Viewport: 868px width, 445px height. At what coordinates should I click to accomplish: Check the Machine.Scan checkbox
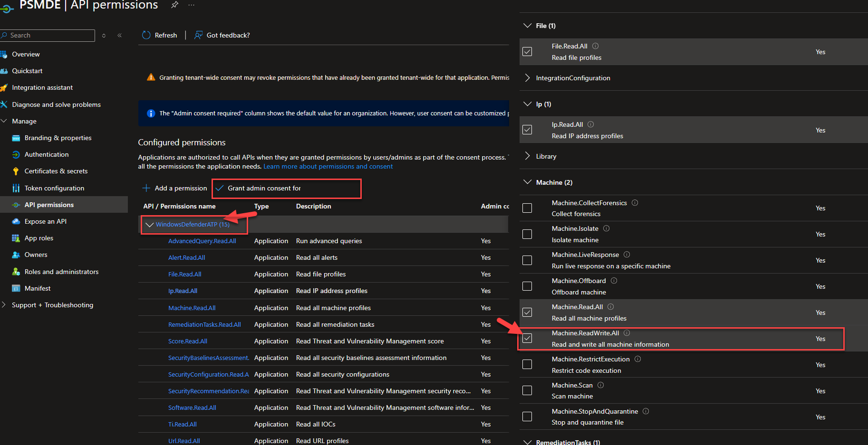[x=527, y=390]
